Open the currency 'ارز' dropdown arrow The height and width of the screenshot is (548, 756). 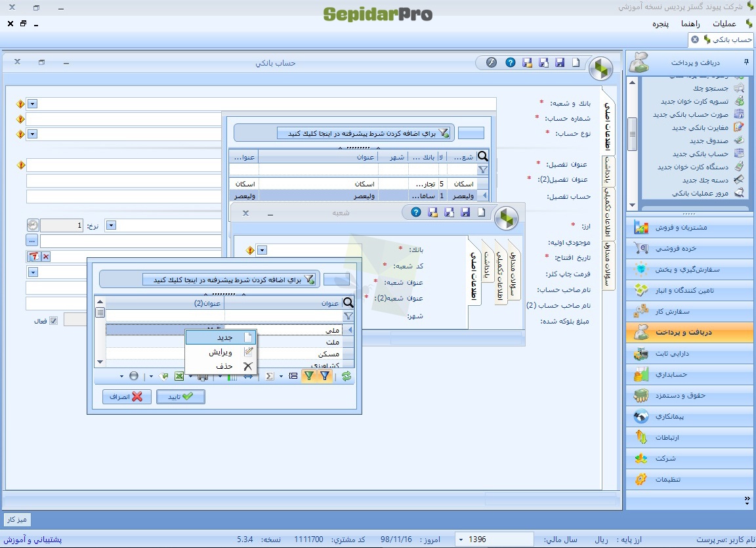click(x=111, y=225)
